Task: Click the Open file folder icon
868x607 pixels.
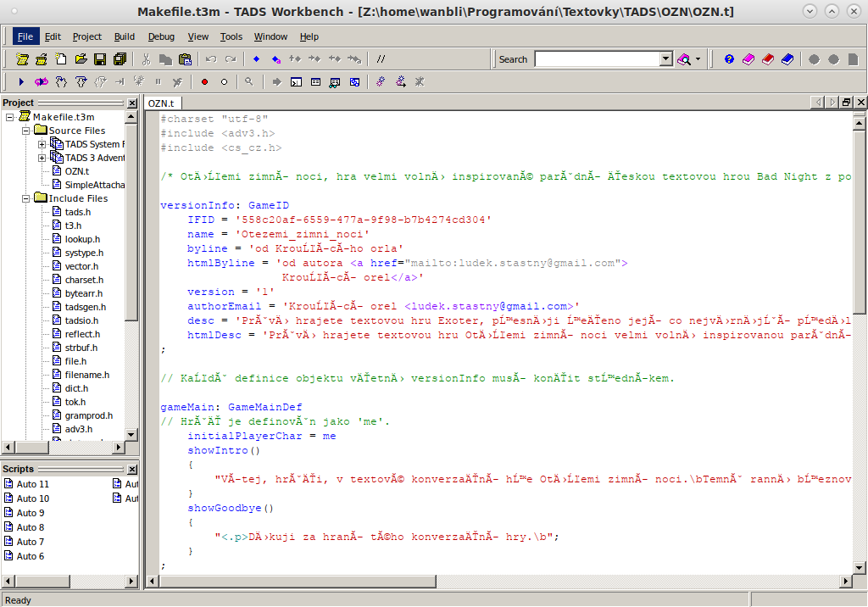Action: click(81, 59)
